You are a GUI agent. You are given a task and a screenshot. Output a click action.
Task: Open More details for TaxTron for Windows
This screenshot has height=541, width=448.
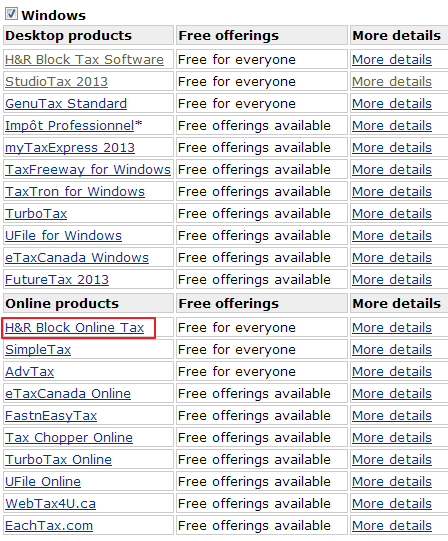[x=392, y=192]
